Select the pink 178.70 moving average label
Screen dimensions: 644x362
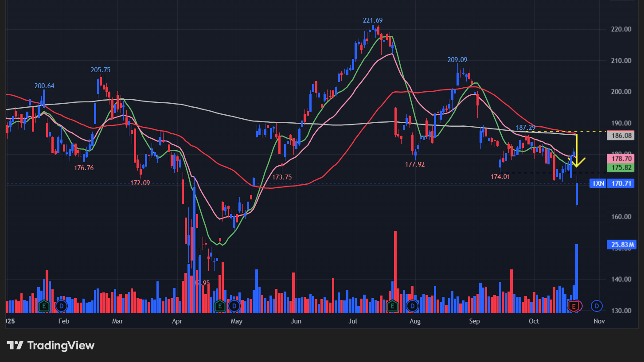tap(620, 159)
